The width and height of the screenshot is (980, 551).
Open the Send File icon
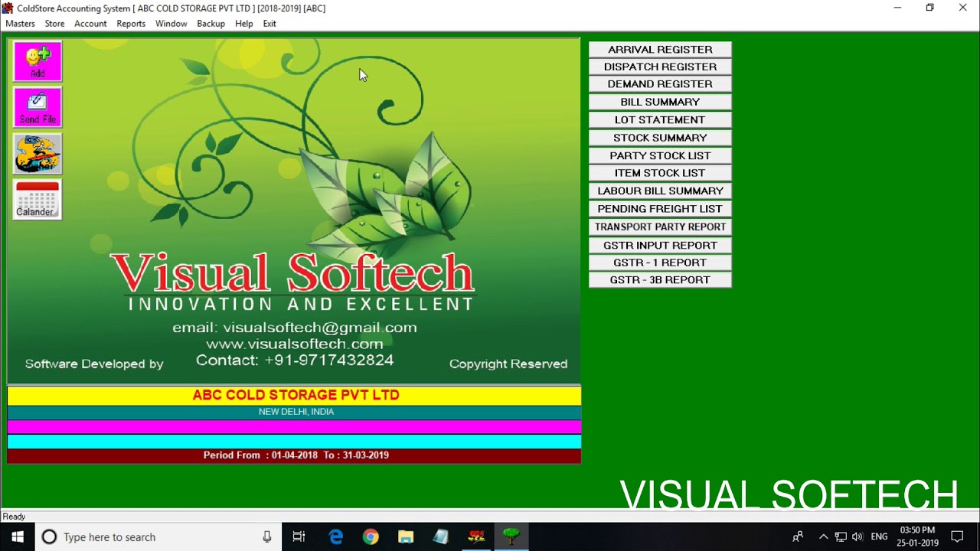click(38, 107)
